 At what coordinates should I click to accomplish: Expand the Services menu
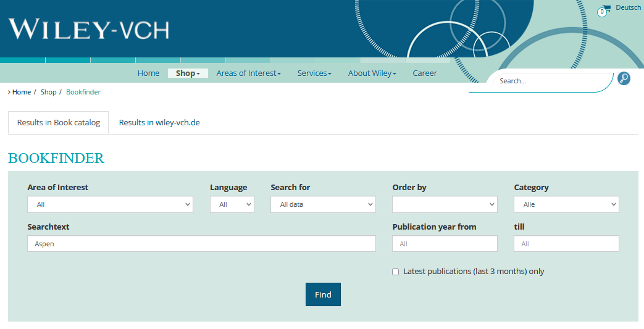pos(314,73)
